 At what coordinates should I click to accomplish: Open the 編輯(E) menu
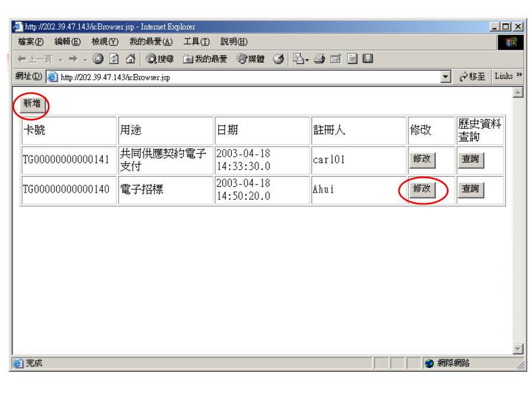pos(67,42)
